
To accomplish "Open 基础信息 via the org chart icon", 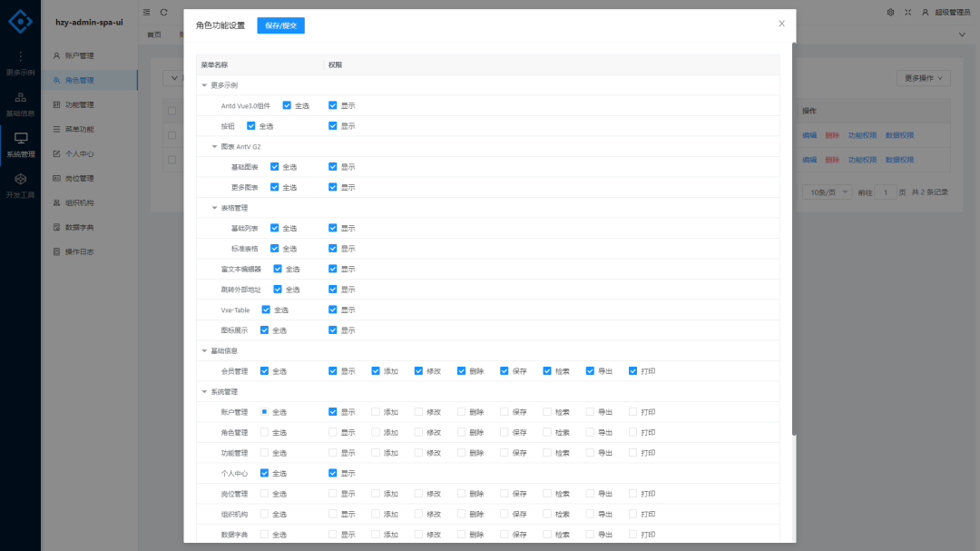I will (20, 98).
